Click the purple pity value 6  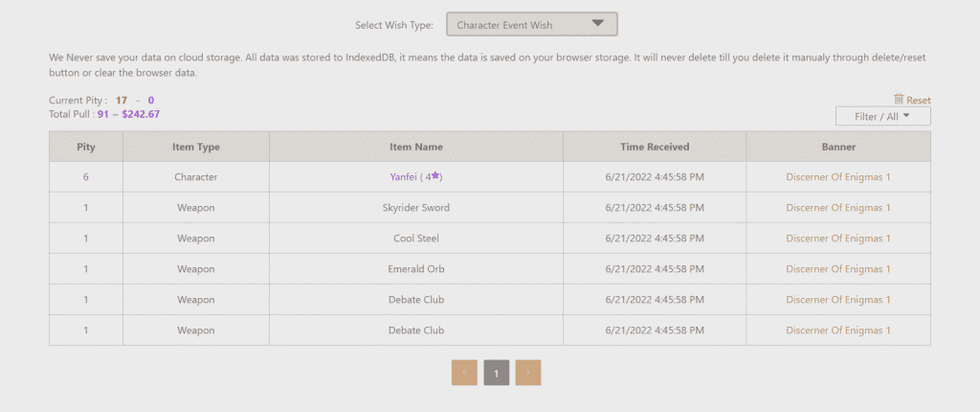click(x=86, y=177)
